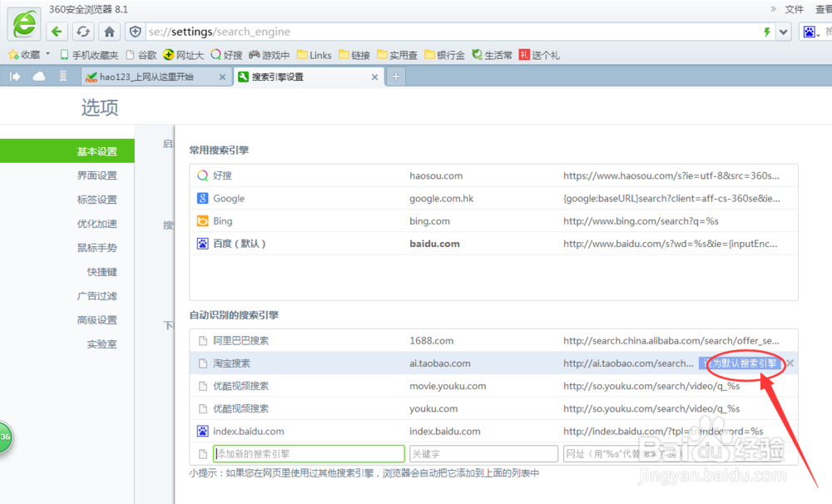The image size is (832, 504).
Task: Click 设为默认搜索引擎 button for 淘宝搜索
Action: click(740, 363)
